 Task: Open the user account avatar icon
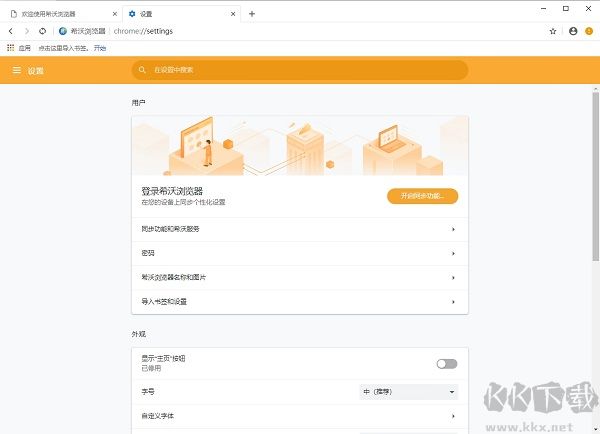point(573,31)
